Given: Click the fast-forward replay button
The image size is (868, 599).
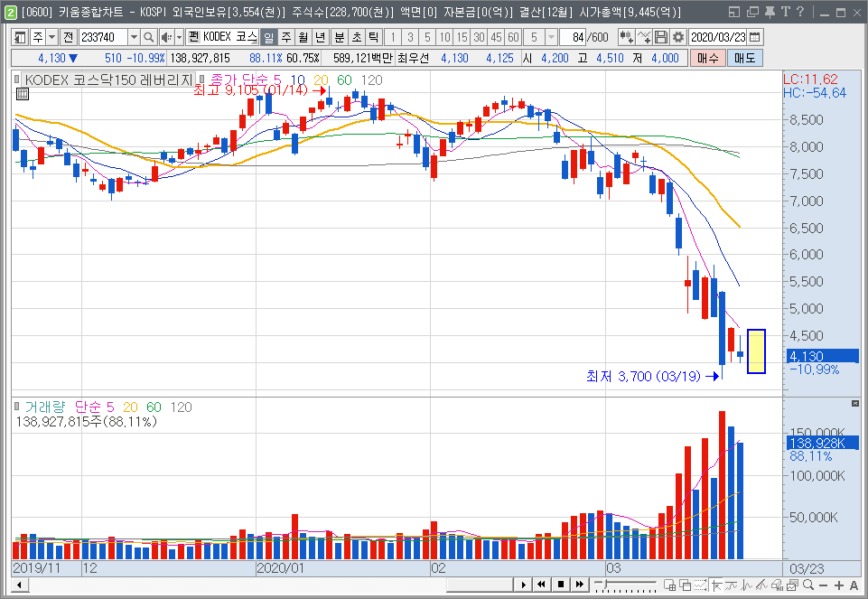Looking at the screenshot, I should tap(579, 585).
